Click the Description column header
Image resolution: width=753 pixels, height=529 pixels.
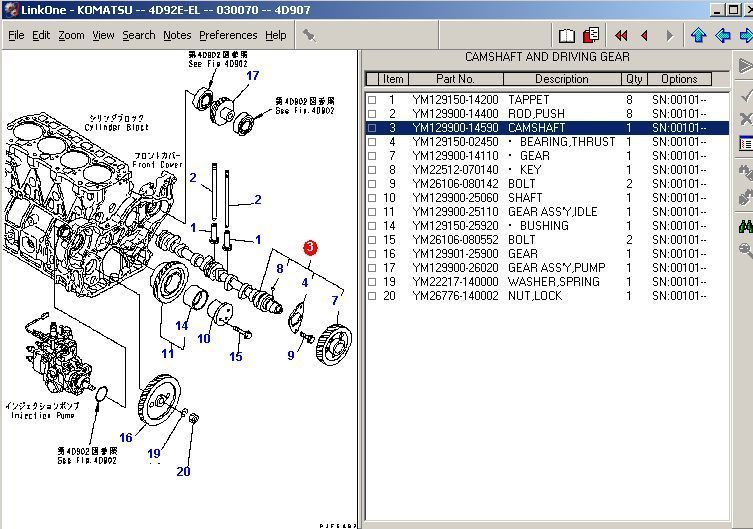562,79
